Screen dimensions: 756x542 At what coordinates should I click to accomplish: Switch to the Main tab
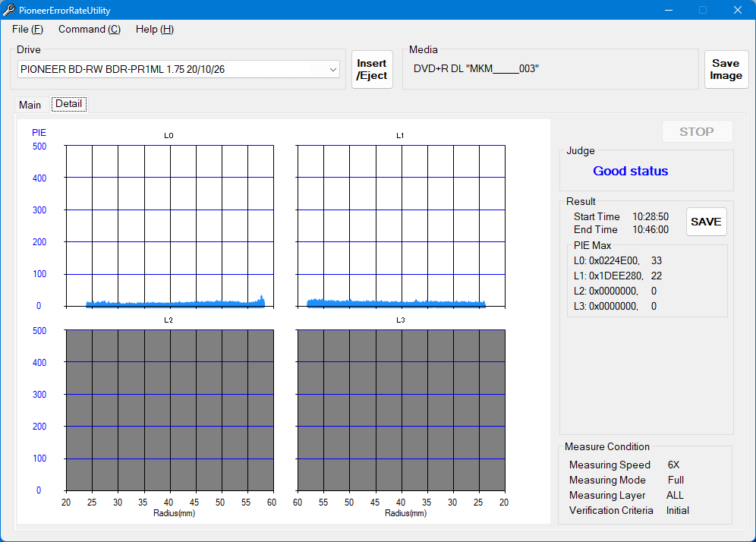pos(30,105)
